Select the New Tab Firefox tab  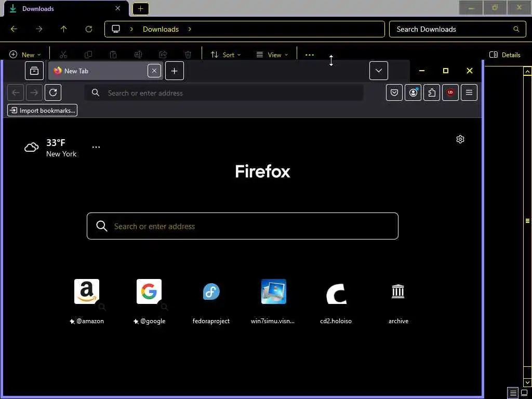coord(98,71)
